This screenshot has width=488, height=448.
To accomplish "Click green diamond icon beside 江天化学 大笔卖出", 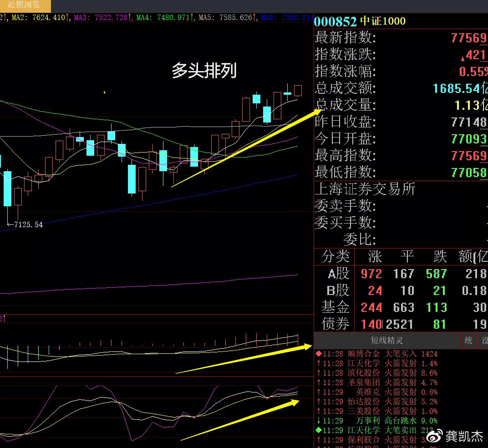I will 318,430.
